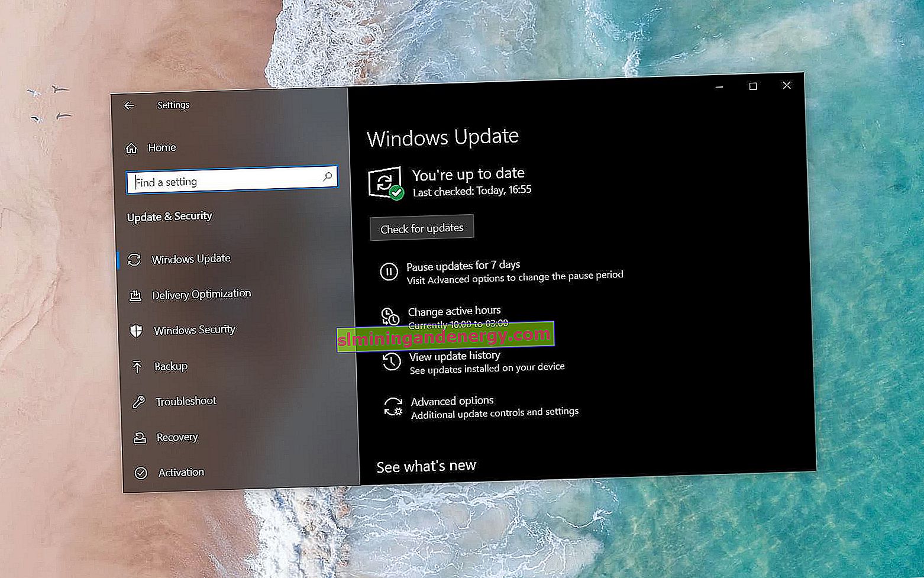Click the Troubleshoot wrench icon
924x578 pixels.
138,402
